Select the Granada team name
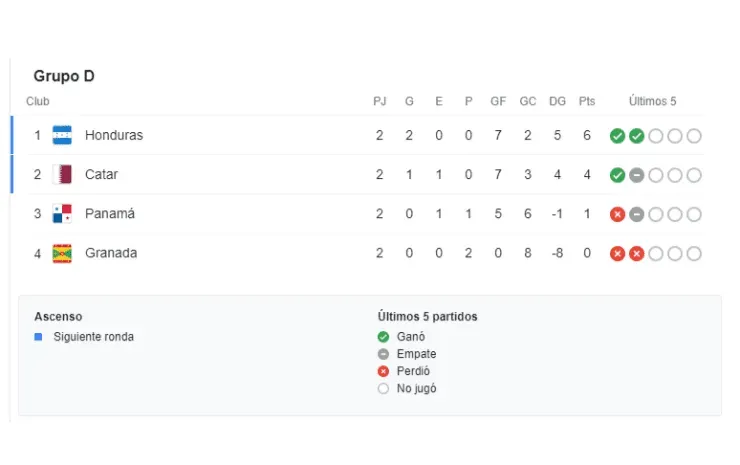 (x=111, y=253)
